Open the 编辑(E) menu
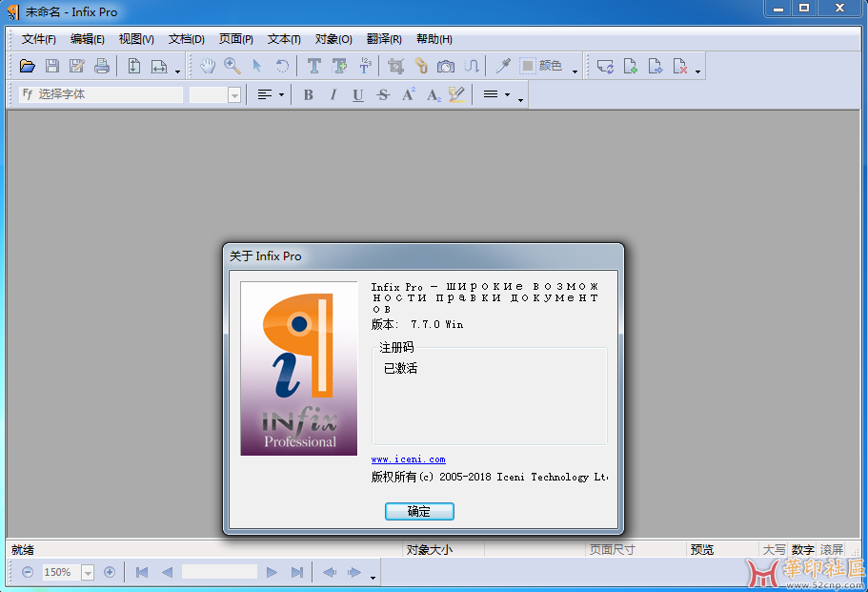The image size is (868, 592). click(x=88, y=39)
